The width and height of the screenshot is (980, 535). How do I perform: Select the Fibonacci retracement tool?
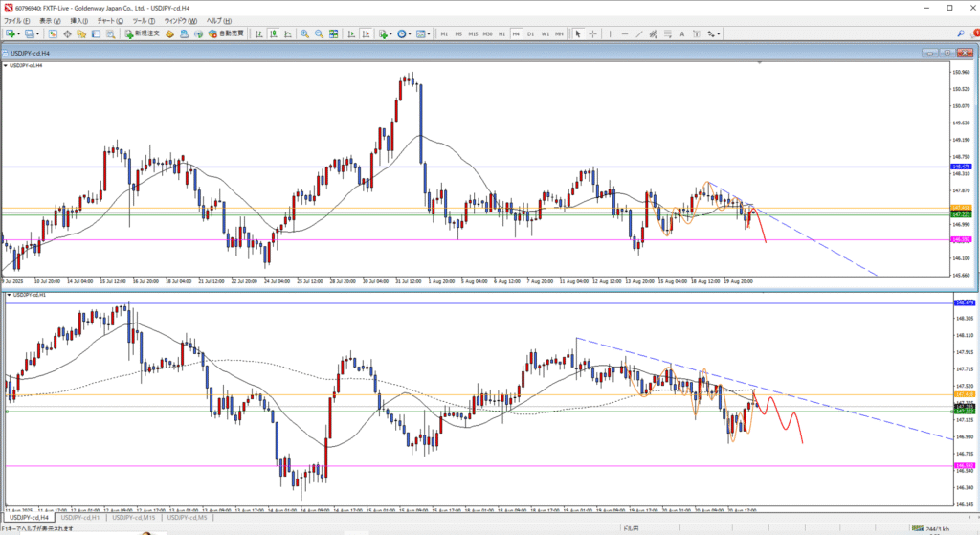pos(667,33)
